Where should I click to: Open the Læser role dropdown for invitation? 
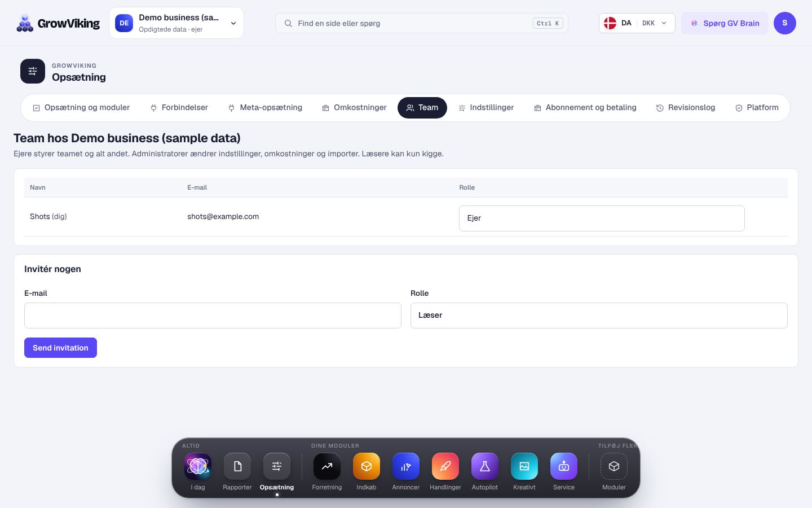[x=599, y=316]
